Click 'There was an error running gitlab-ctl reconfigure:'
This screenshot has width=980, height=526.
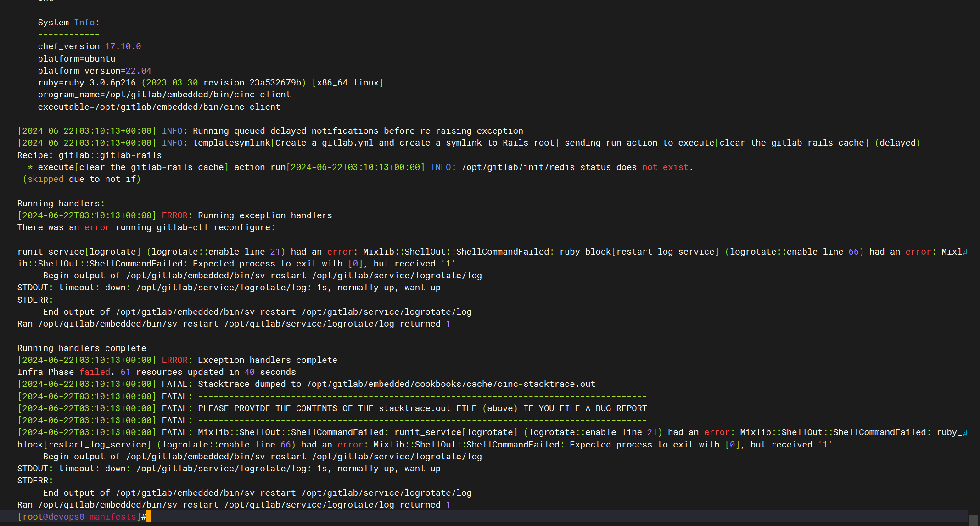[x=146, y=227]
